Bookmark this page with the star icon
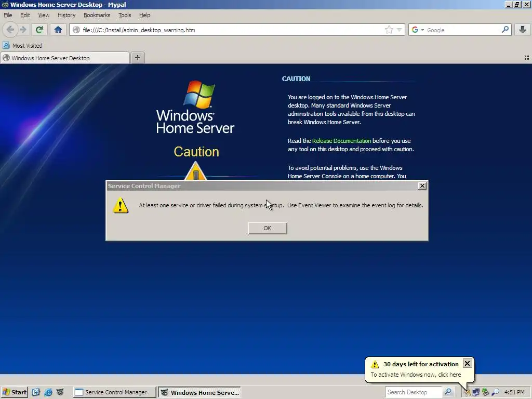This screenshot has height=399, width=532. (389, 30)
